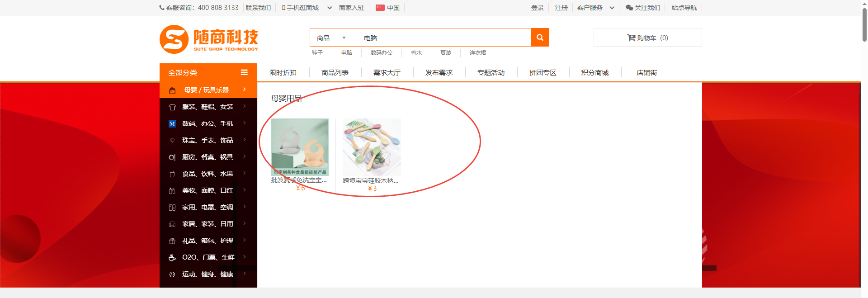The width and height of the screenshot is (868, 298).
Task: Click the 数码、办公、手机 category icon
Action: [172, 124]
